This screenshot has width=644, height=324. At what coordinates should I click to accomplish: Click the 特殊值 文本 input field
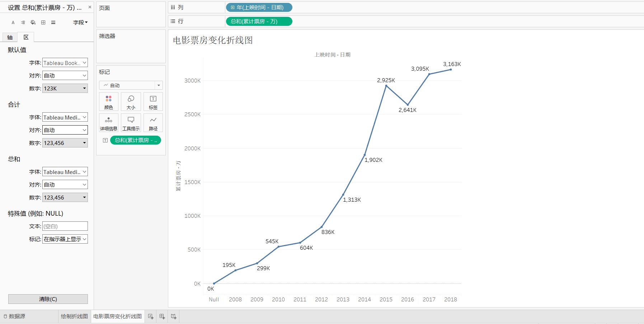pos(65,226)
